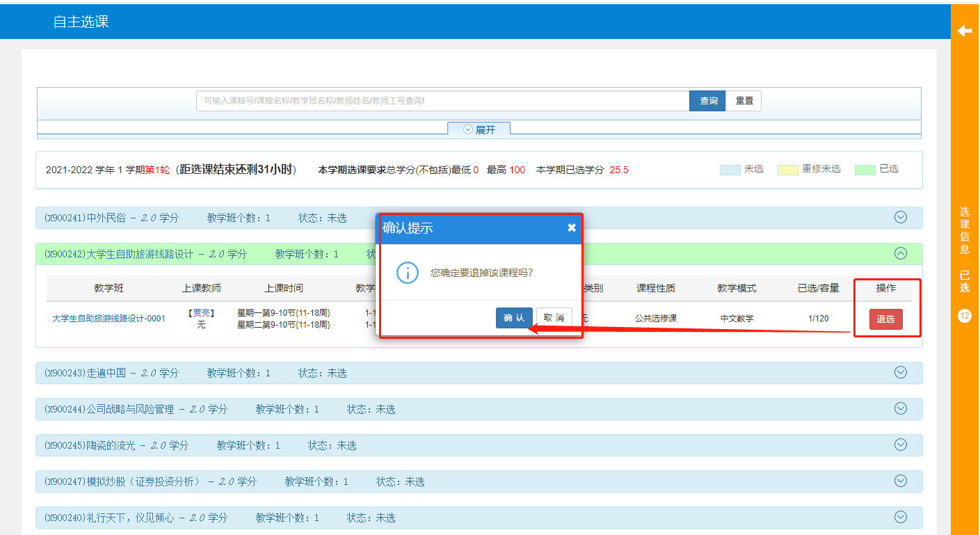Click 取消 to cancel dropping course
Image resolution: width=980 pixels, height=535 pixels.
tap(554, 318)
